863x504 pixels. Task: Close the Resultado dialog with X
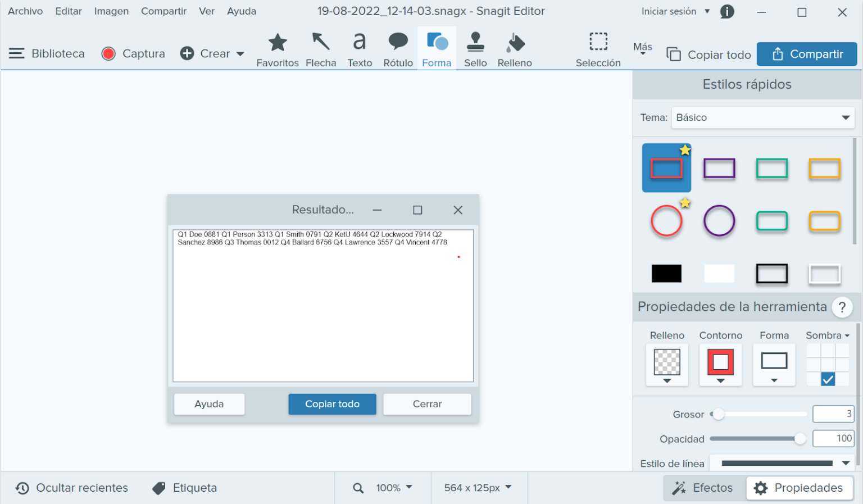pos(458,210)
